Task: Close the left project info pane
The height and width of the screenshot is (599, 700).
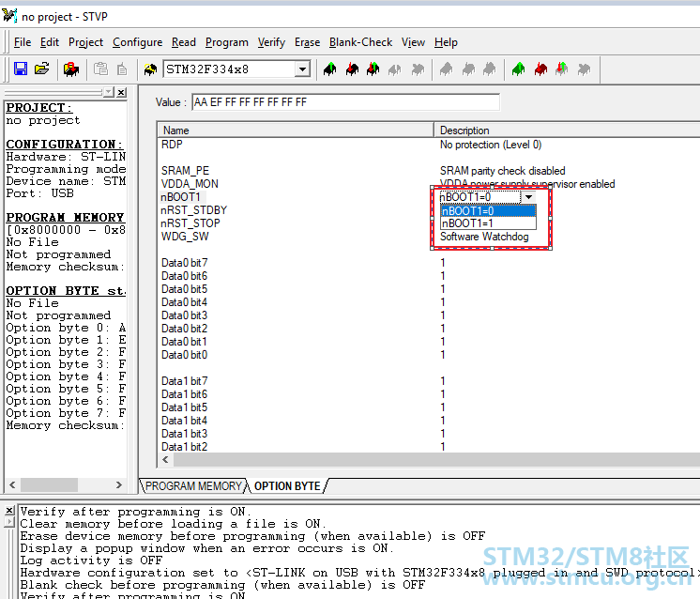Action: coord(121,92)
